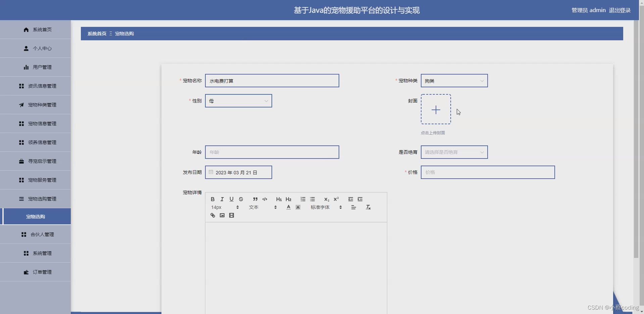
Task: Open the 性别 gender dropdown
Action: coord(238,101)
